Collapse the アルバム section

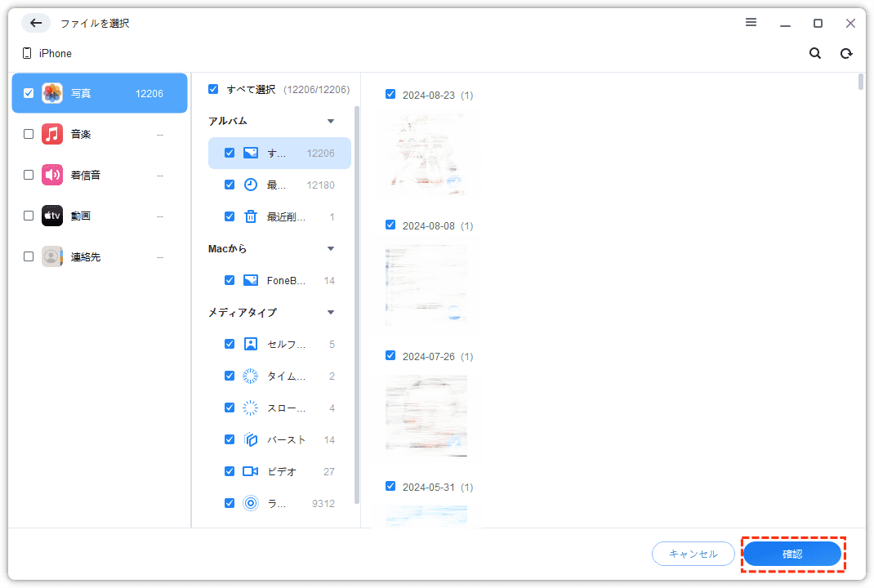coord(331,121)
